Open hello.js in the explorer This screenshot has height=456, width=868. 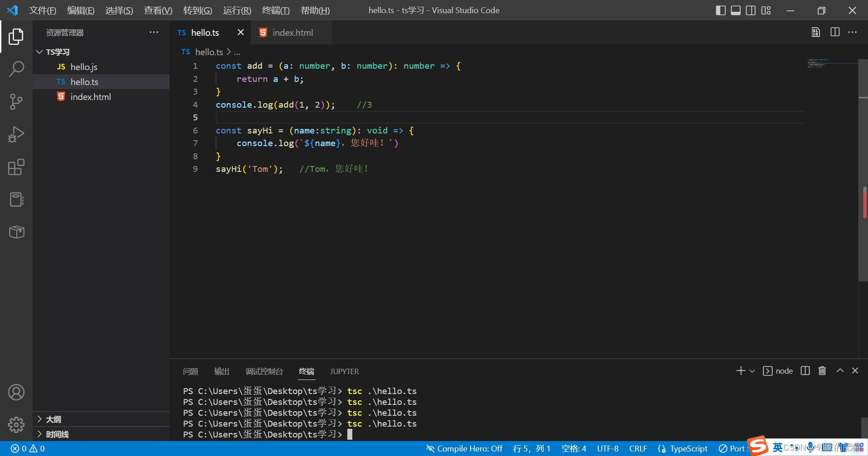coord(102,67)
